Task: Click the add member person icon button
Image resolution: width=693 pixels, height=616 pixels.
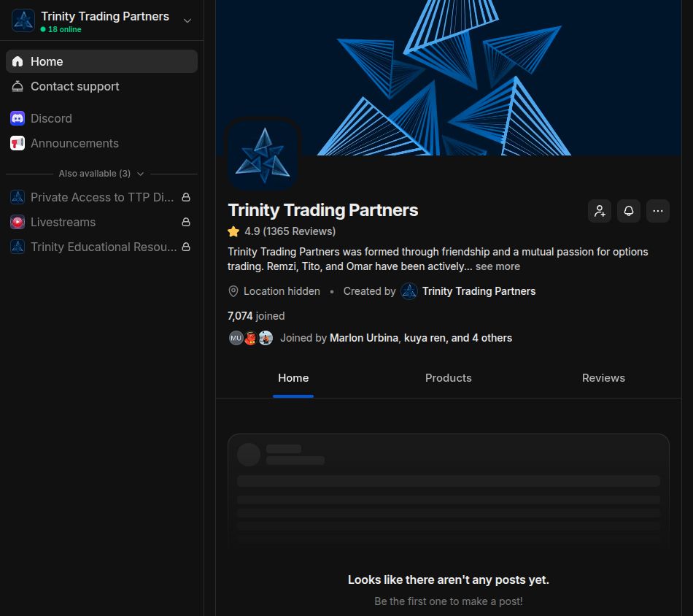Action: [x=600, y=211]
